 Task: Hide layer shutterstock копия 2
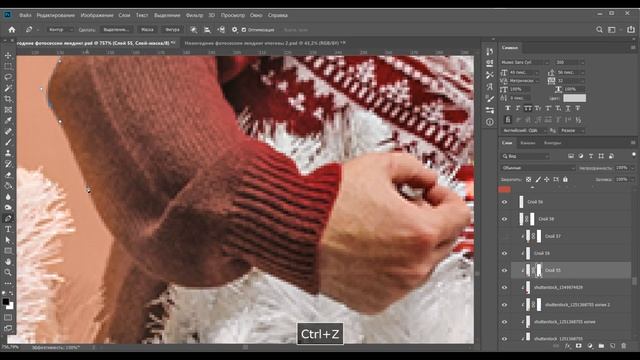pyautogui.click(x=504, y=305)
